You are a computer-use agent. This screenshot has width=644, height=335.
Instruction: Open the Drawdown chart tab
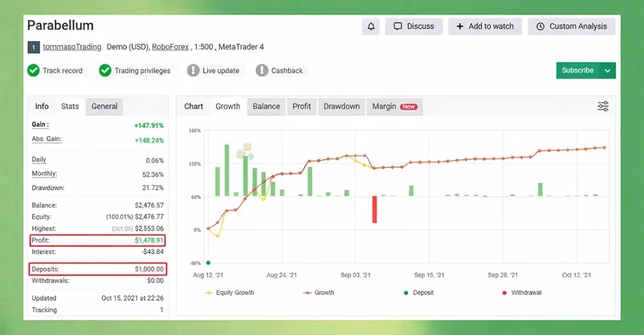[342, 107]
